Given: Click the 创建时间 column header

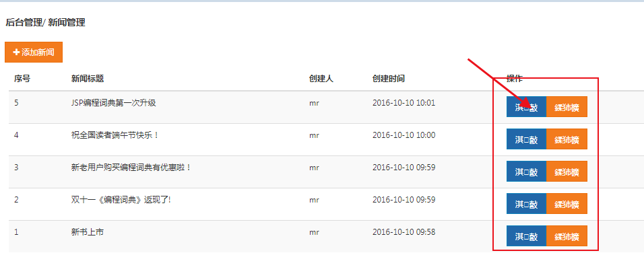Looking at the screenshot, I should pos(389,79).
